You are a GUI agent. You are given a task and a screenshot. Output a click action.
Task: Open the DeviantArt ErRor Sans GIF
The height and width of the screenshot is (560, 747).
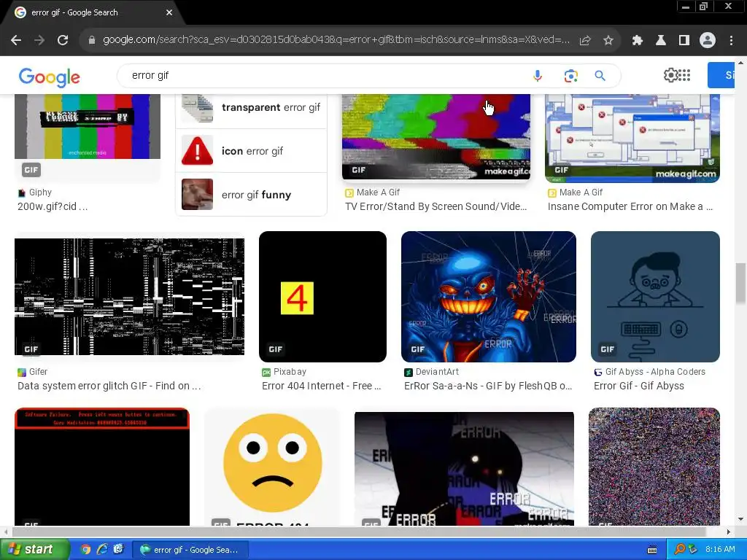point(488,297)
